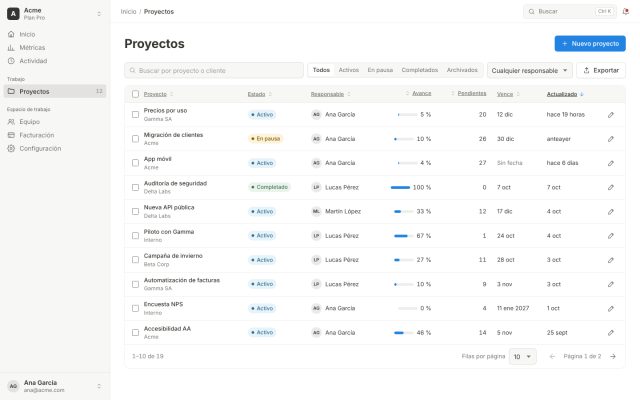Viewport: 640px width, 400px height.
Task: Select the Archivados filter tab
Action: pos(462,70)
